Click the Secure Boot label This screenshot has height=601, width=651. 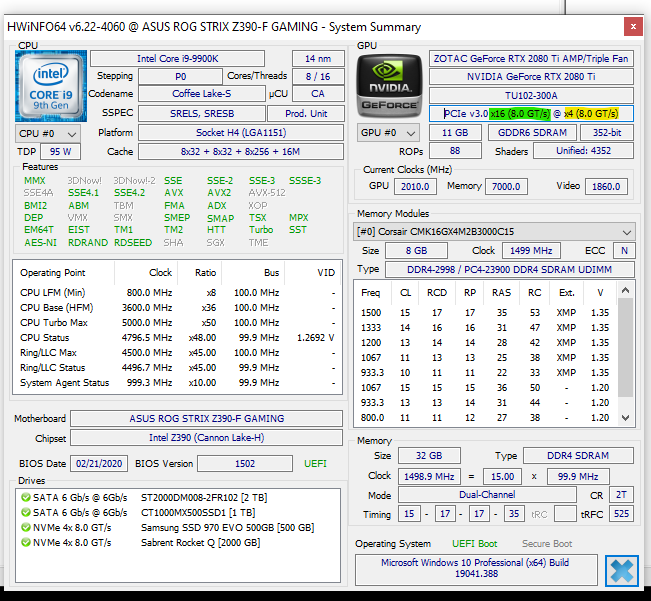(547, 544)
